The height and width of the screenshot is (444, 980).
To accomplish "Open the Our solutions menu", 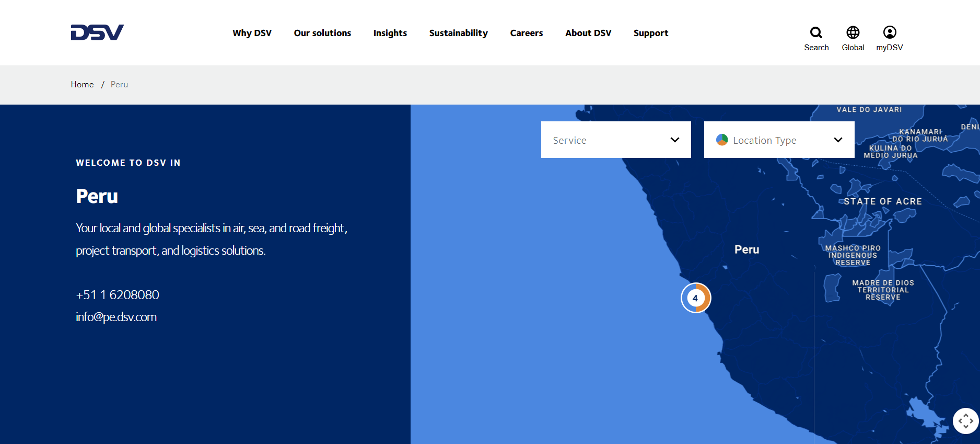I will (322, 33).
